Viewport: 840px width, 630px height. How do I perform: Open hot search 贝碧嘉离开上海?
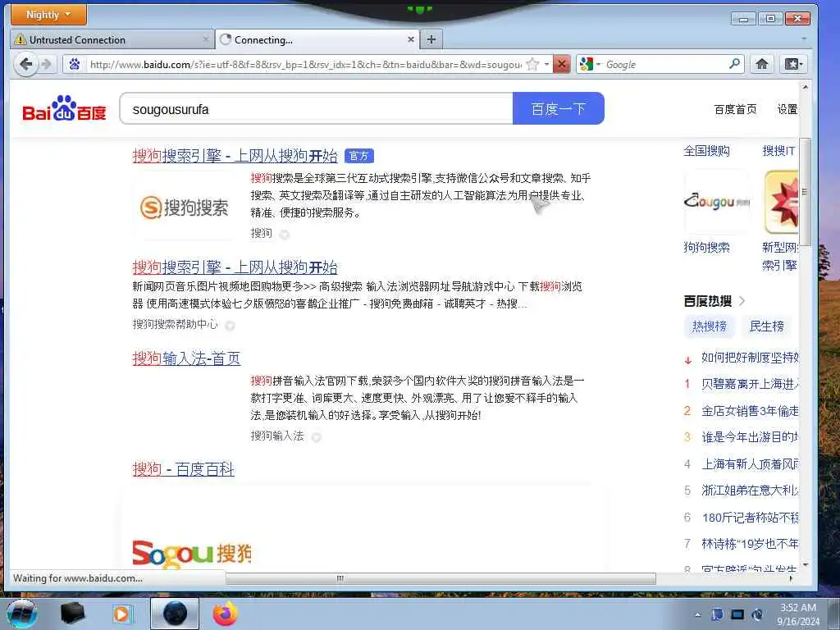[x=750, y=384]
